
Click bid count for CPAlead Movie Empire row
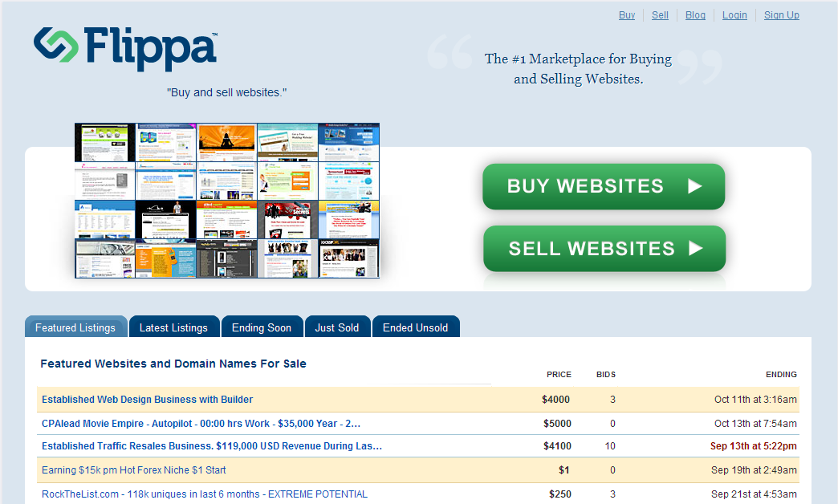(613, 423)
